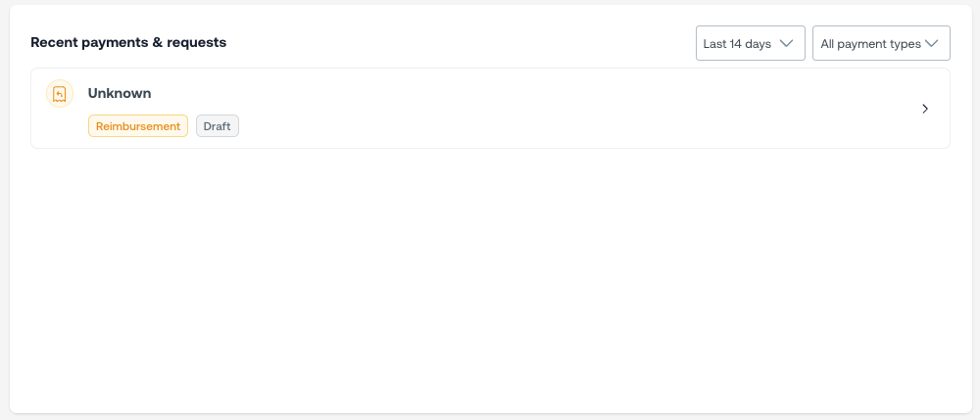The image size is (980, 420).
Task: Click the Recent payments & requests heading
Action: pyautogui.click(x=128, y=42)
